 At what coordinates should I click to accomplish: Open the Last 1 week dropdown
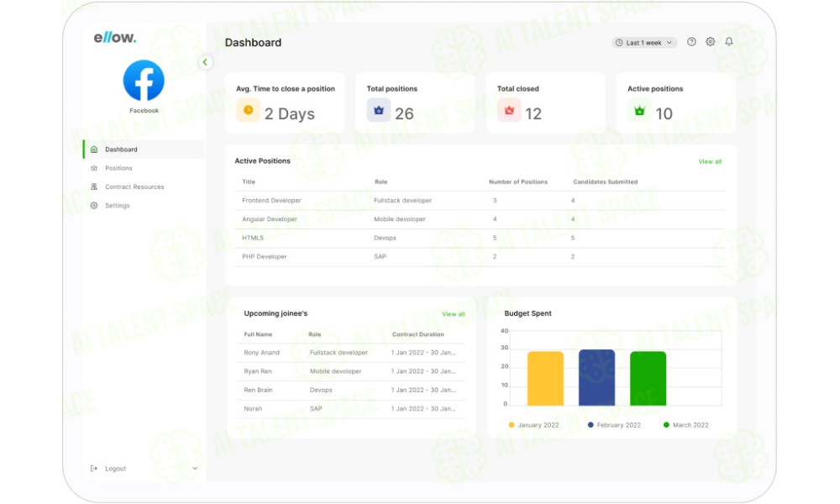point(644,43)
